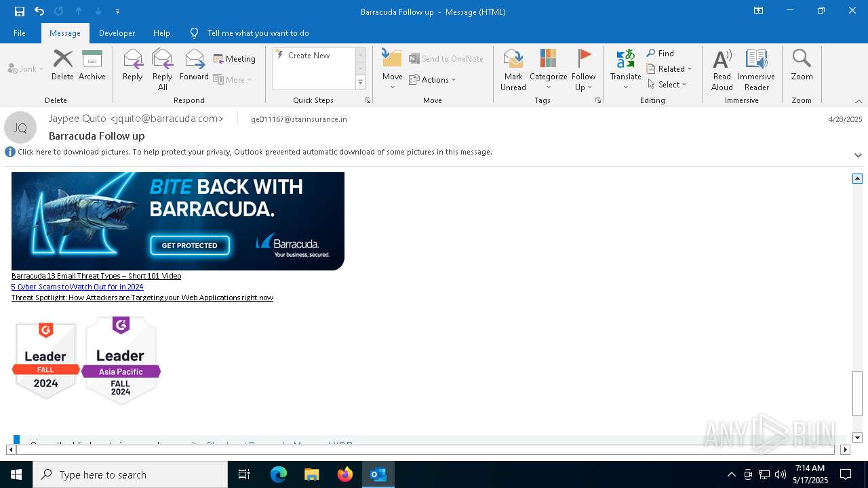Launch Immersive Reader
The width and height of the screenshot is (868, 488).
click(756, 70)
